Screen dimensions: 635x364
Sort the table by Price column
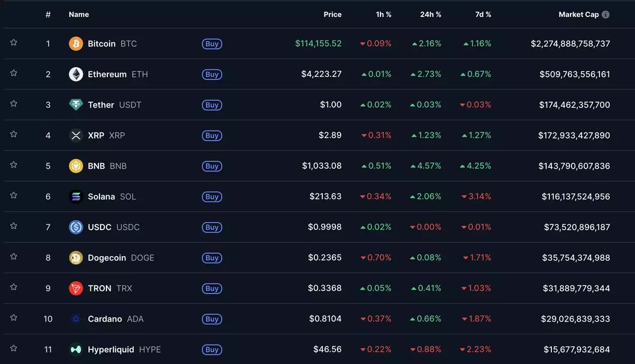(x=332, y=15)
